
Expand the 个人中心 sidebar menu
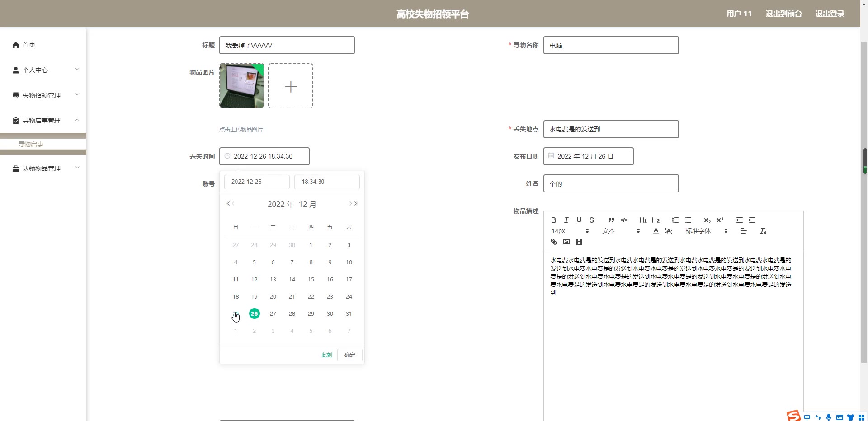pos(45,70)
